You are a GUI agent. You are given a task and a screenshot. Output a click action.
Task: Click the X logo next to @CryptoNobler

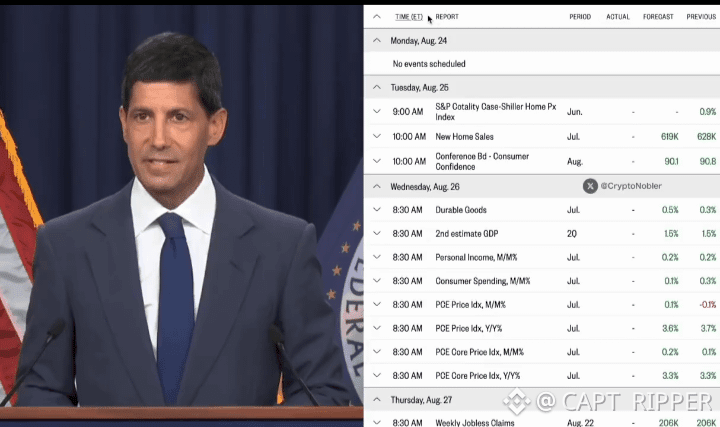pyautogui.click(x=590, y=186)
